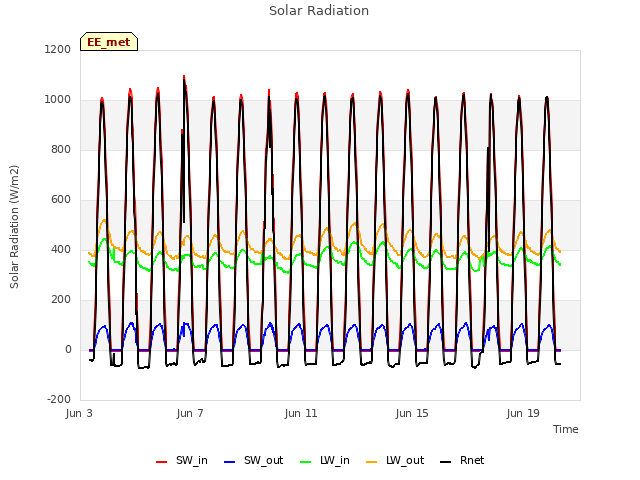The image size is (640, 480).
Task: Click the green LW_in legend color marker
Action: tap(306, 462)
